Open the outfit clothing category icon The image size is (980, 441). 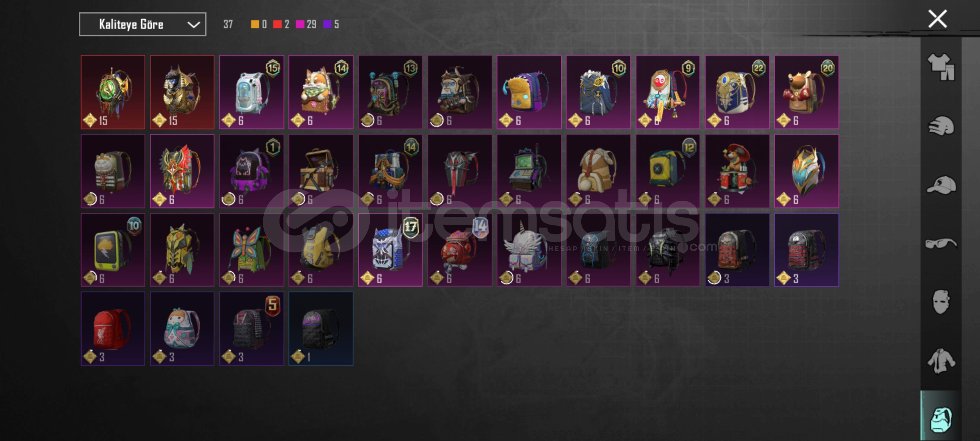(x=941, y=67)
